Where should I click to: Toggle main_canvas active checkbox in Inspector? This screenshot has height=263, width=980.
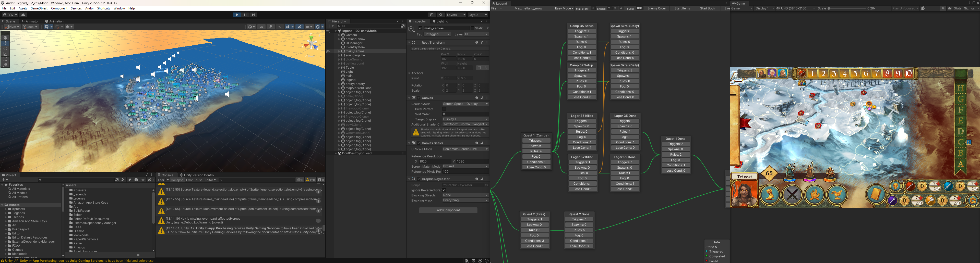420,28
